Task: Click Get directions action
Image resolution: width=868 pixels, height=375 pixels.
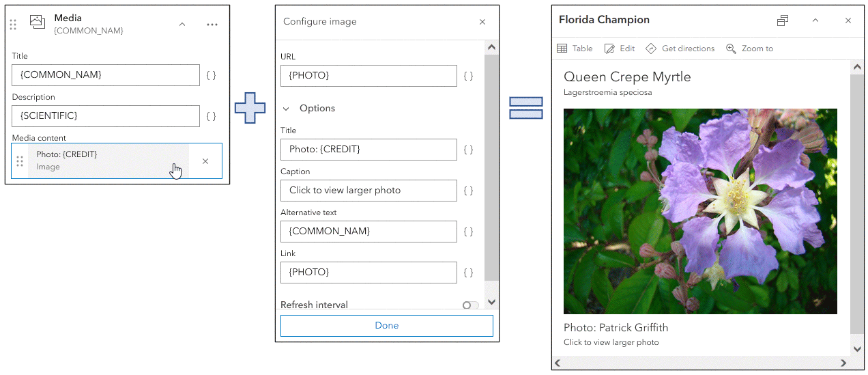Action: 680,48
